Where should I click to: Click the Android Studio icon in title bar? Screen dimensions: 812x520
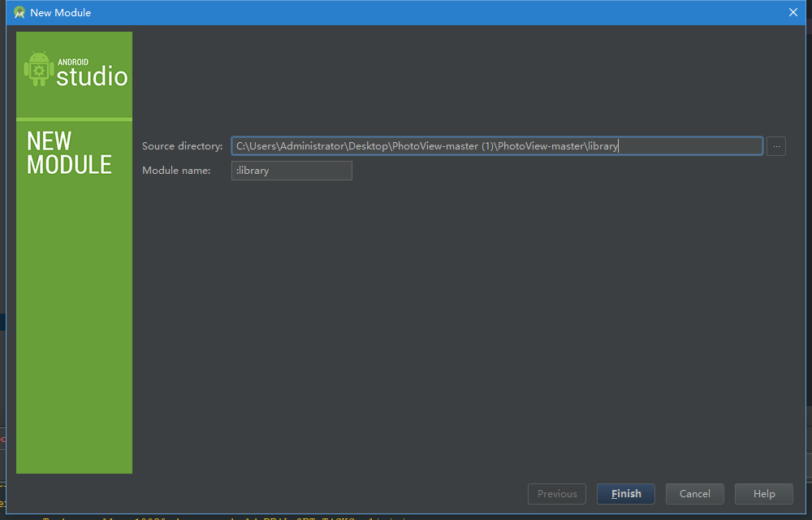pos(19,12)
